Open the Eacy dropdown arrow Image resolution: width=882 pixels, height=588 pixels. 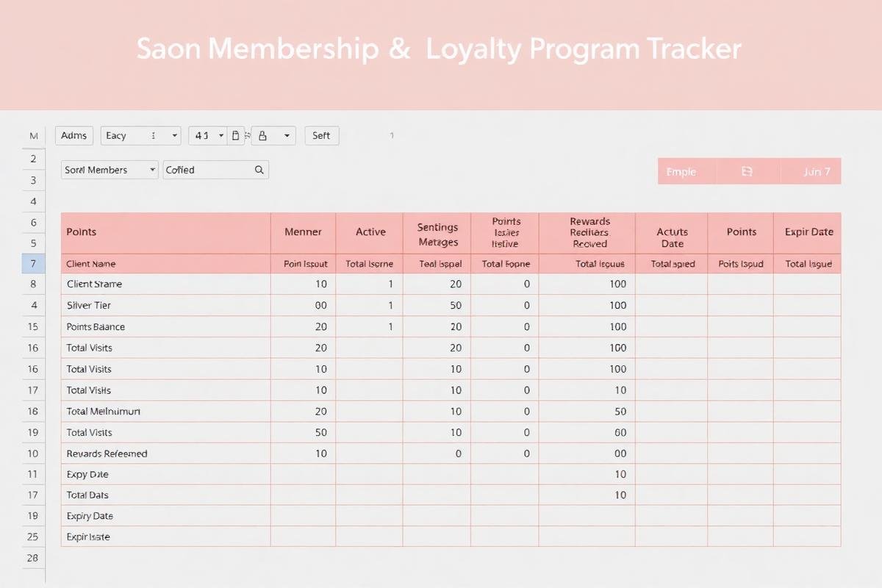point(174,135)
